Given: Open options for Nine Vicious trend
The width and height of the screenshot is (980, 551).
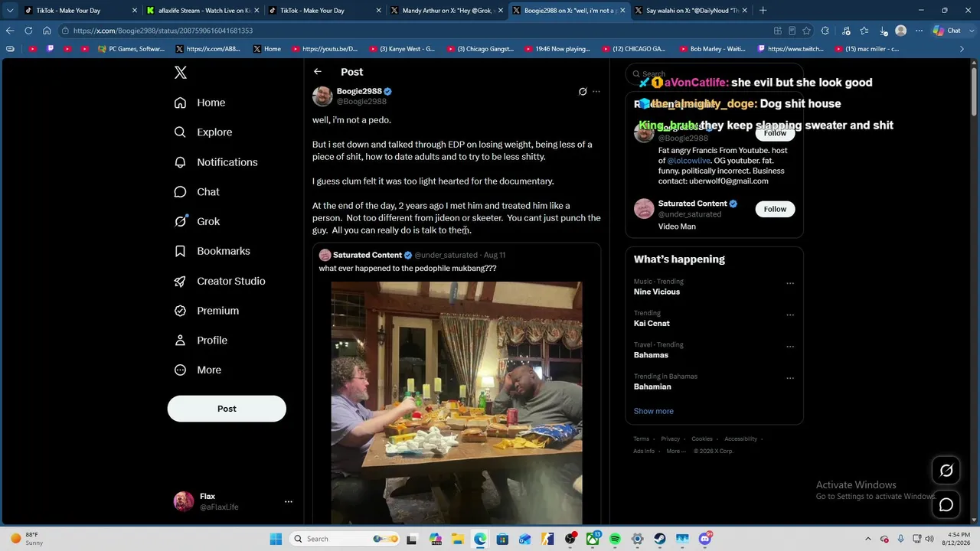Looking at the screenshot, I should coord(790,283).
